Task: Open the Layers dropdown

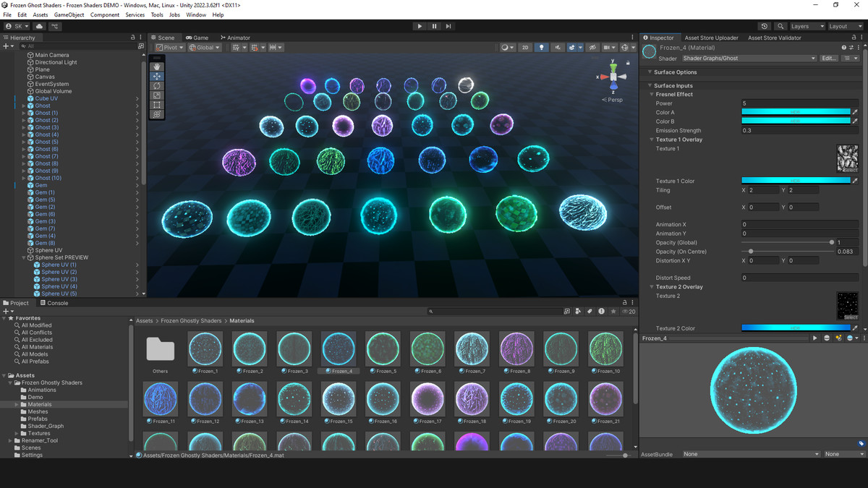Action: pos(806,26)
